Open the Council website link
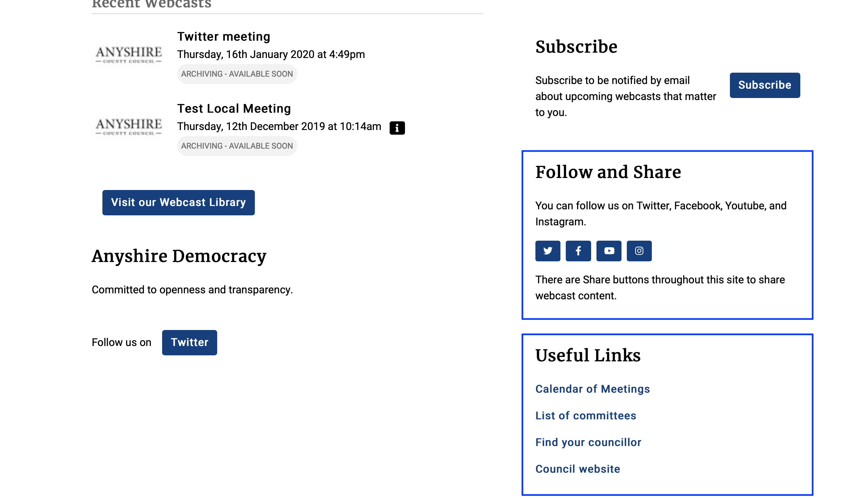This screenshot has width=868, height=498. pyautogui.click(x=578, y=469)
